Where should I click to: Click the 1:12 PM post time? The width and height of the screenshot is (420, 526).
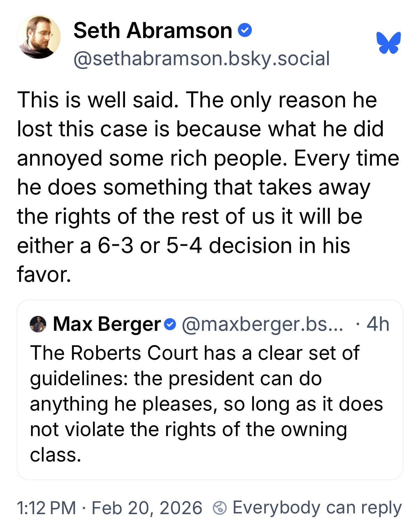coord(46,508)
